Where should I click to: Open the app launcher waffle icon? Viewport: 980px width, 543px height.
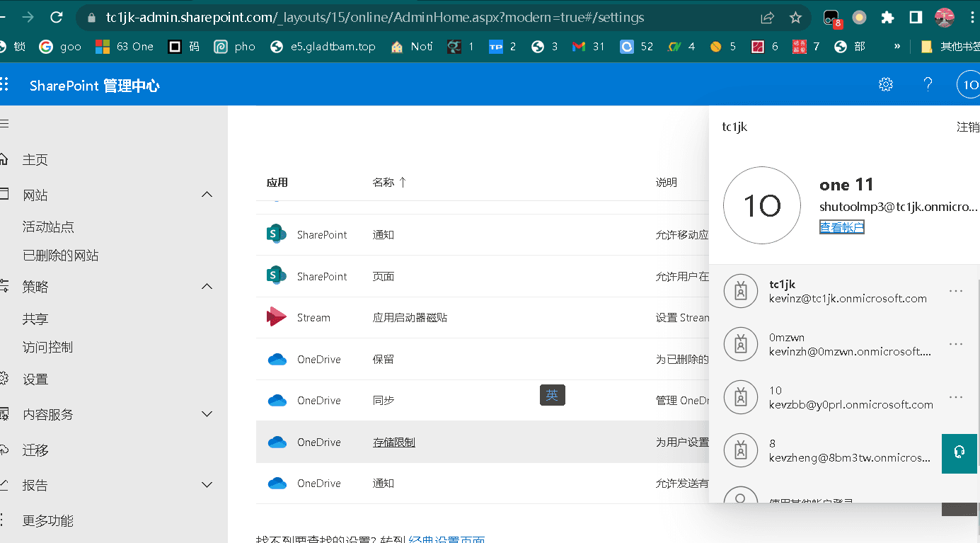coord(4,85)
